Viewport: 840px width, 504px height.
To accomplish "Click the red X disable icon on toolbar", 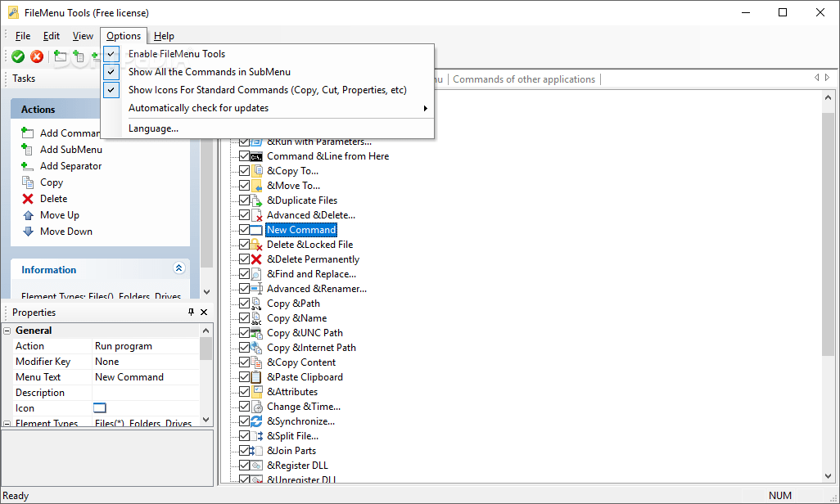I will coord(36,56).
